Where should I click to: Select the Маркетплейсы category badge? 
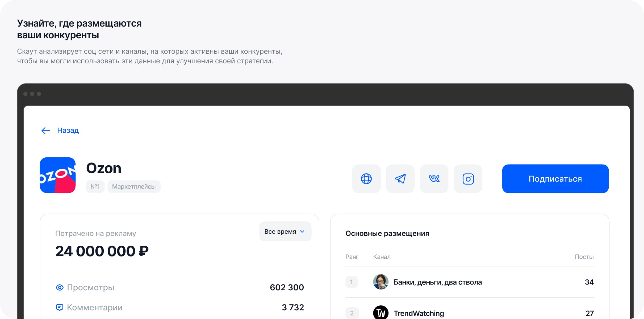pos(134,186)
